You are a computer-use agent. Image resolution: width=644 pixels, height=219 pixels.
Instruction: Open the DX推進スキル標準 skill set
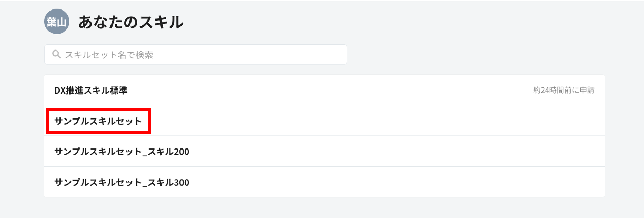tap(90, 90)
